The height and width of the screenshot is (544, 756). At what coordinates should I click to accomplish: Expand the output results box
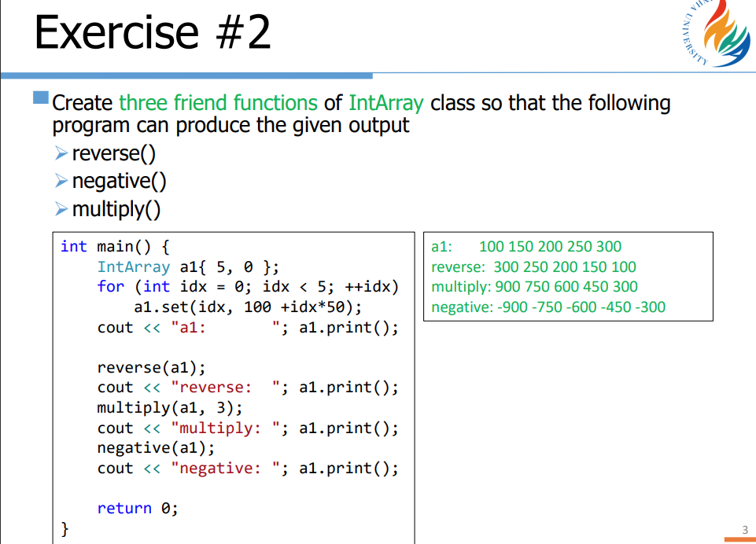[x=568, y=277]
